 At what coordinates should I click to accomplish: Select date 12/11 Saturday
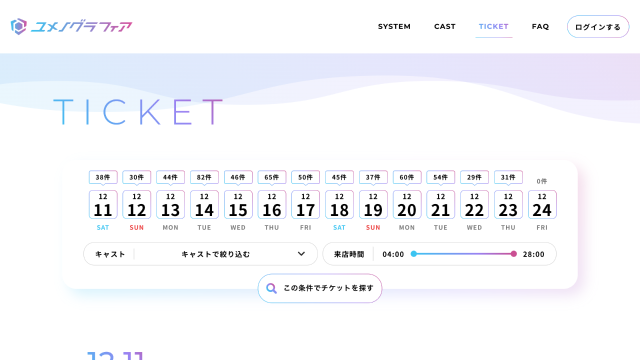pyautogui.click(x=103, y=204)
